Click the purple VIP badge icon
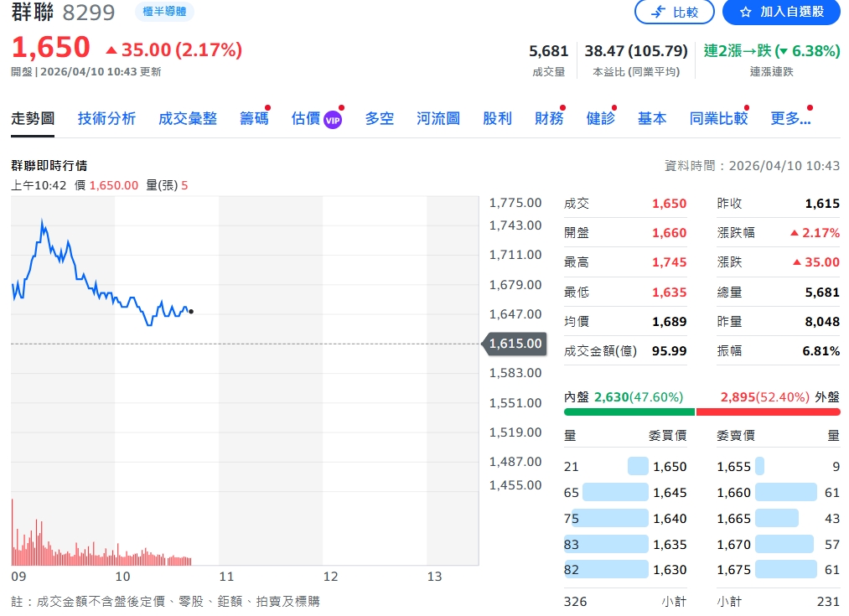 pyautogui.click(x=333, y=120)
